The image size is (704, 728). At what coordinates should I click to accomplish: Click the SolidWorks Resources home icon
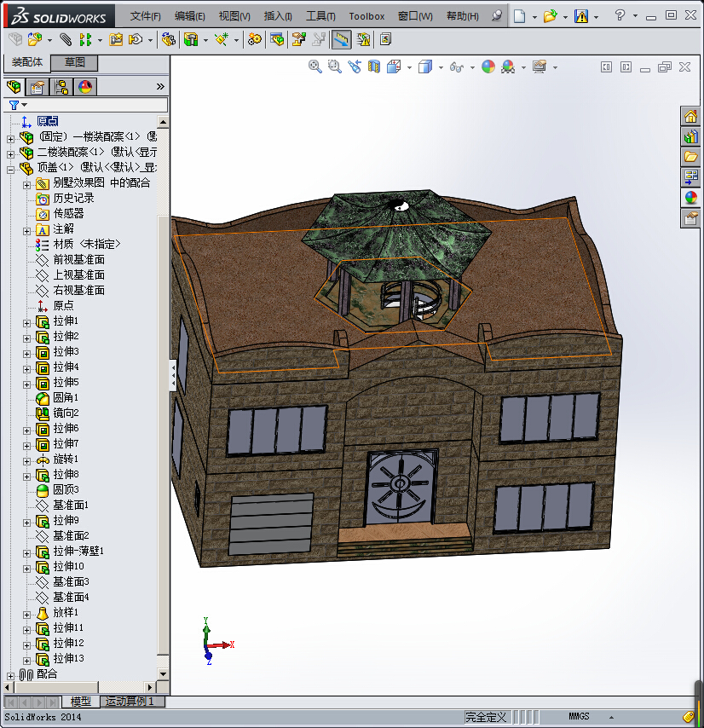tap(690, 116)
